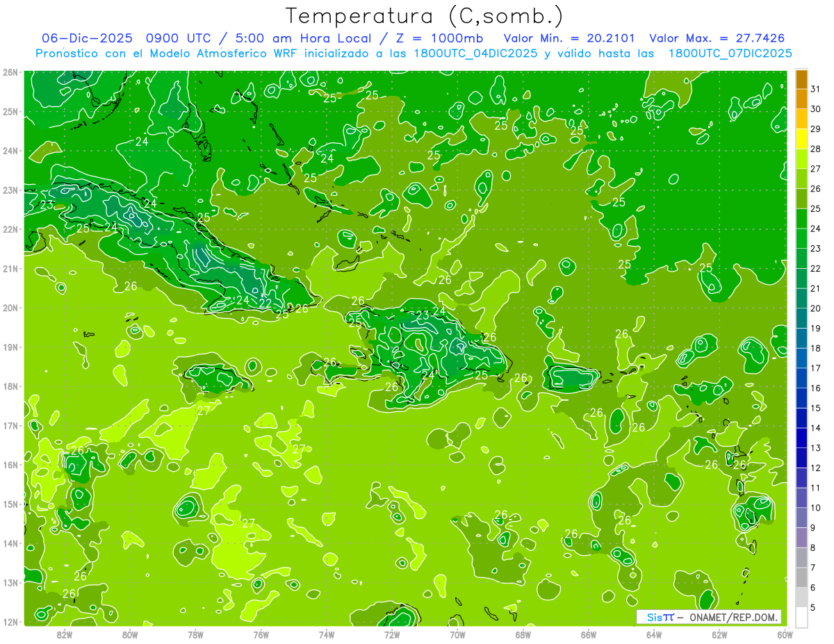Click the 18N latitude axis label
Viewport: 834px width, 644px height.
pyautogui.click(x=10, y=386)
